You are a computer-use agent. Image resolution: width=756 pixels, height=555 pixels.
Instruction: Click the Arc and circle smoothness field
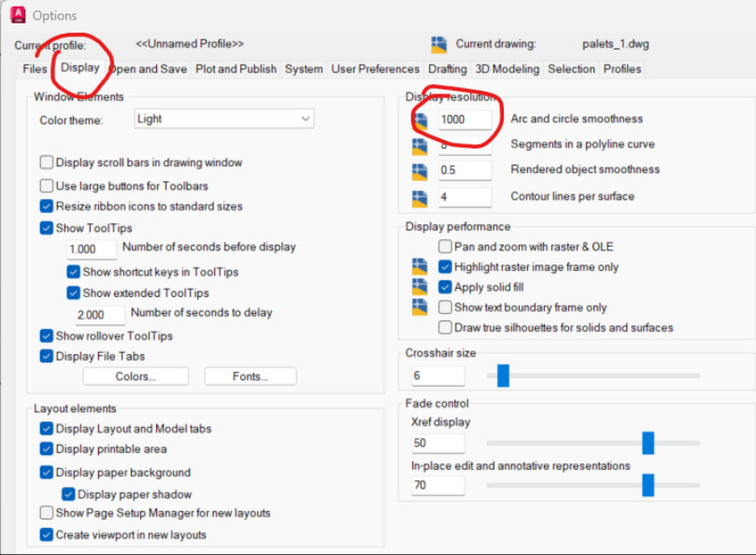coord(464,120)
